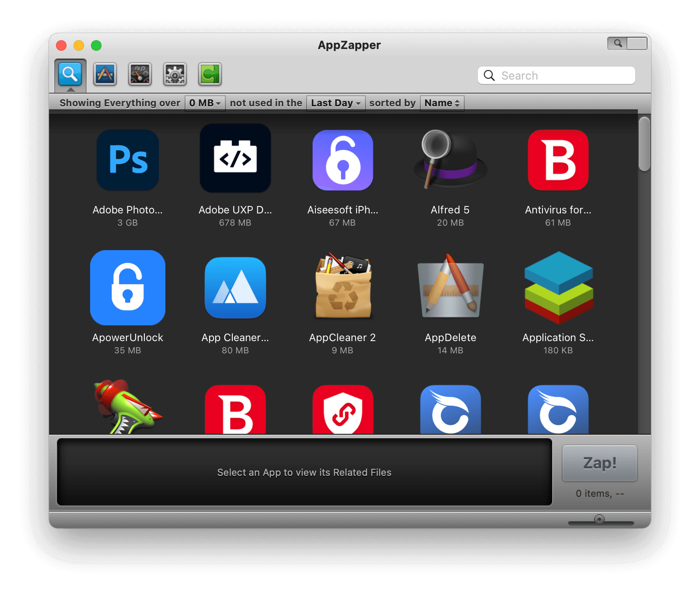Viewport: 700px width, 593px height.
Task: Click the magnifier icon in Search field
Action: coord(489,76)
